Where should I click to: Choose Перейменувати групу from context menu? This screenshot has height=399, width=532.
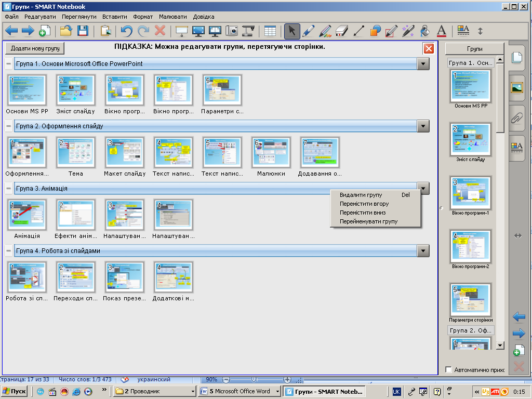375,221
